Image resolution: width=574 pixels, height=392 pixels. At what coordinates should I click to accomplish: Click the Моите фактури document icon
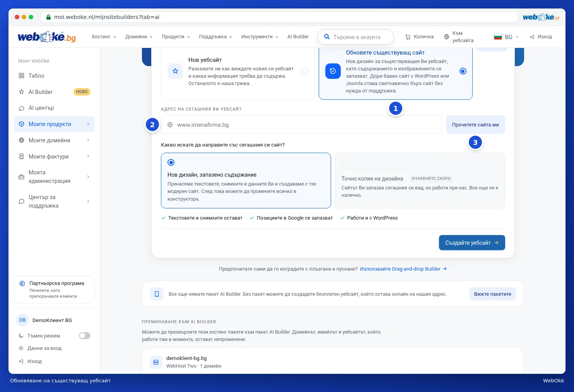[21, 157]
